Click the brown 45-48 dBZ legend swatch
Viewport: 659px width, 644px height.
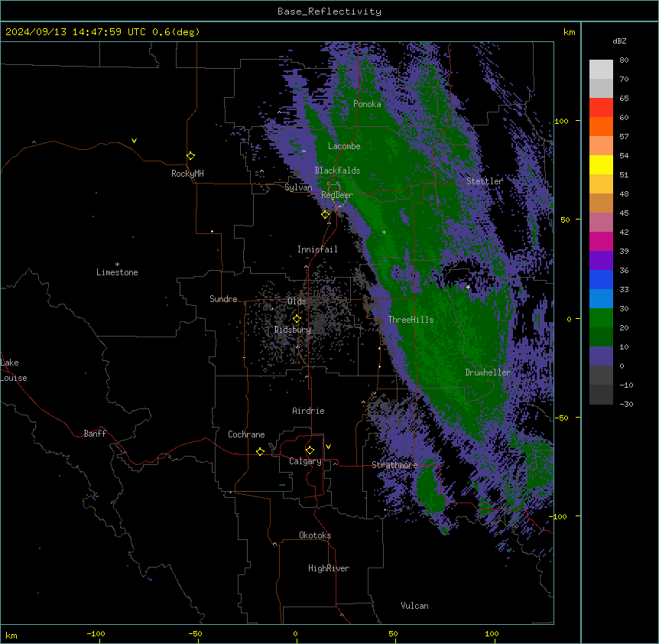tap(601, 203)
